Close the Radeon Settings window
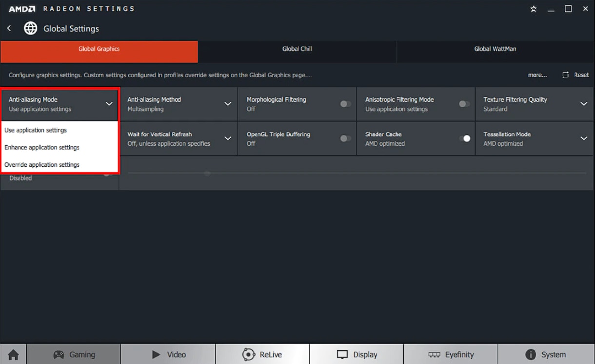 585,9
